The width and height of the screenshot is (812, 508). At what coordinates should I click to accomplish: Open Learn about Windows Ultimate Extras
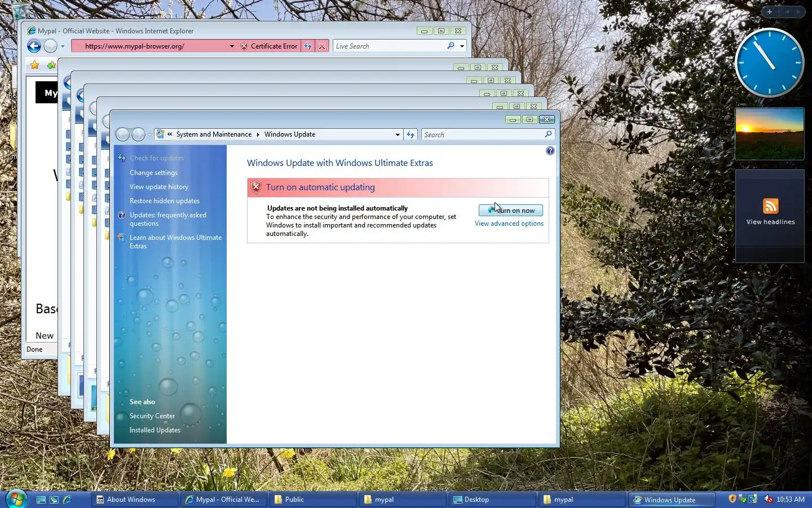point(175,242)
